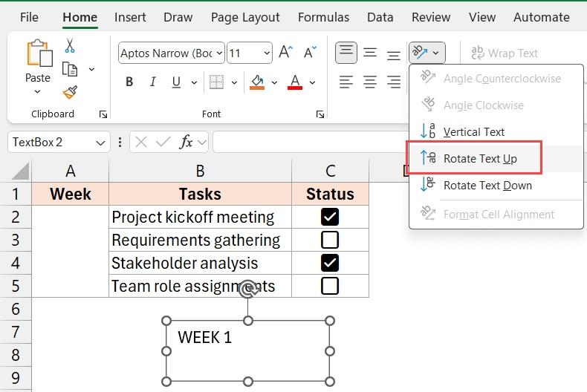Click the red font color swatch
This screenshot has width=587, height=392.
(x=295, y=82)
